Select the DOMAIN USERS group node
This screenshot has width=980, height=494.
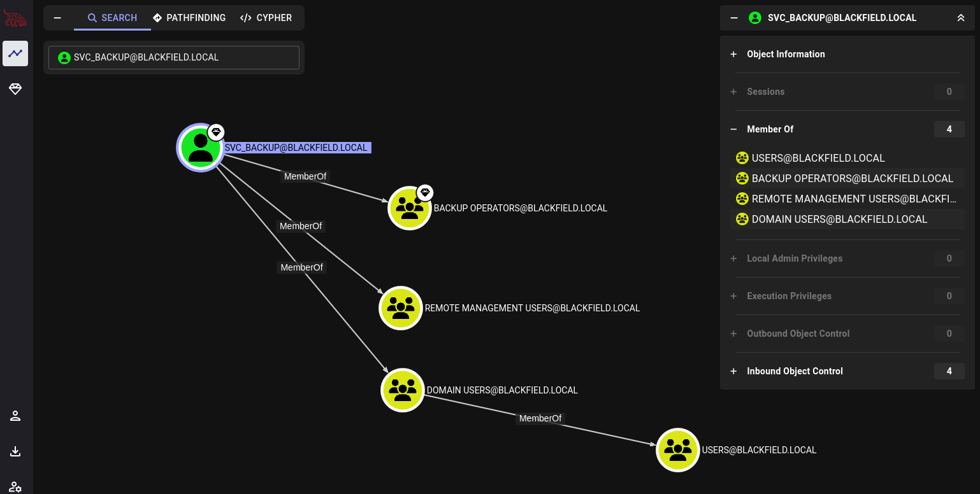[x=403, y=390]
